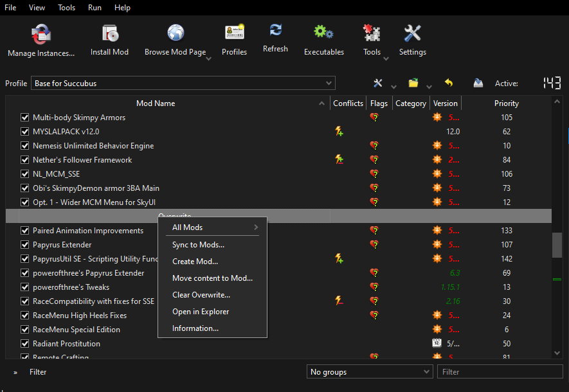
Task: Click flag icon on Multi-body Skimpy Armors row
Action: point(374,117)
